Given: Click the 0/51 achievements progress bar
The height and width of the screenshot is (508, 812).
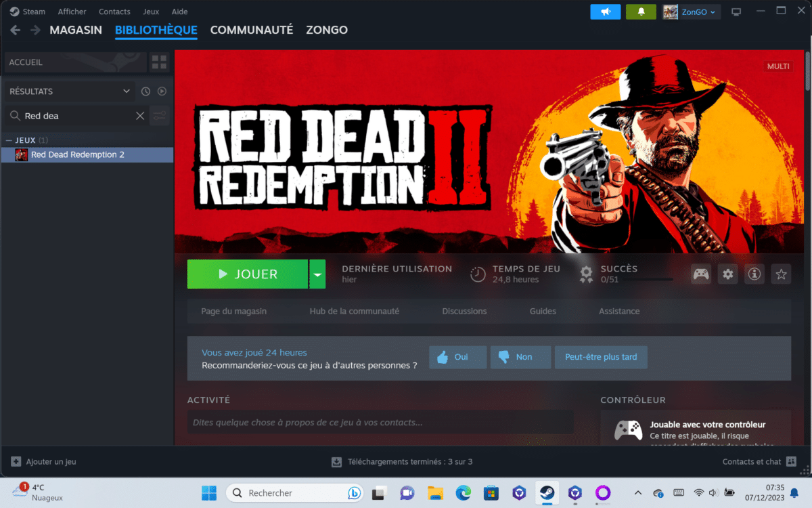Looking at the screenshot, I should 637,279.
